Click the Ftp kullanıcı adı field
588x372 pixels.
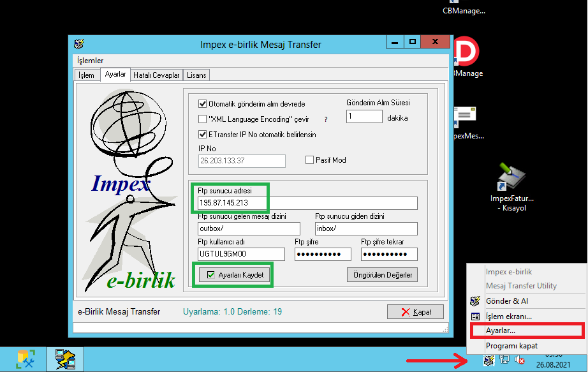pos(241,254)
